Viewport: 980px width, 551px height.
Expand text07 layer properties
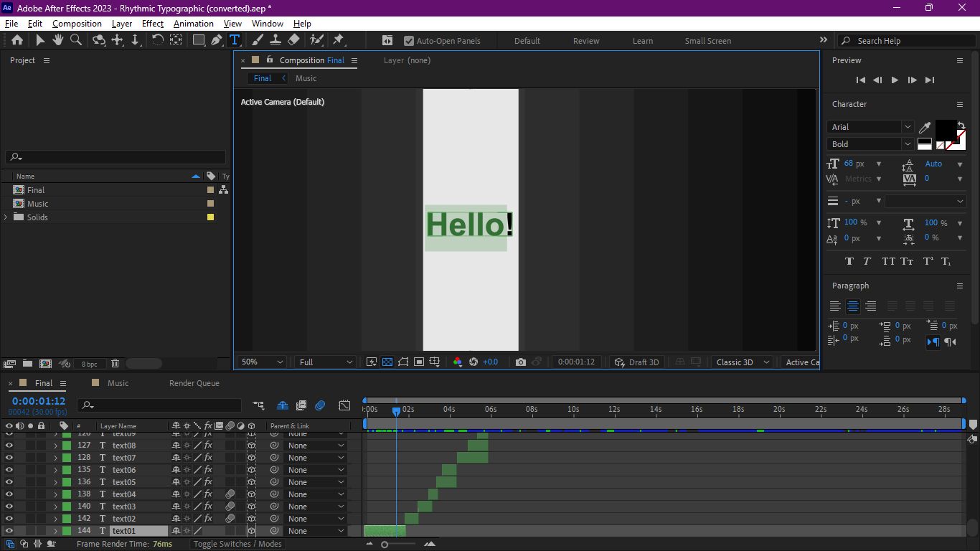(55, 458)
